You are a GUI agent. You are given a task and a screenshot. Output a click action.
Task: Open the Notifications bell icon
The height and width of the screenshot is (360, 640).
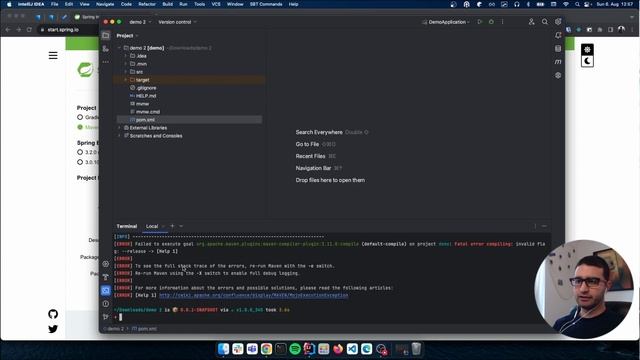click(x=558, y=36)
